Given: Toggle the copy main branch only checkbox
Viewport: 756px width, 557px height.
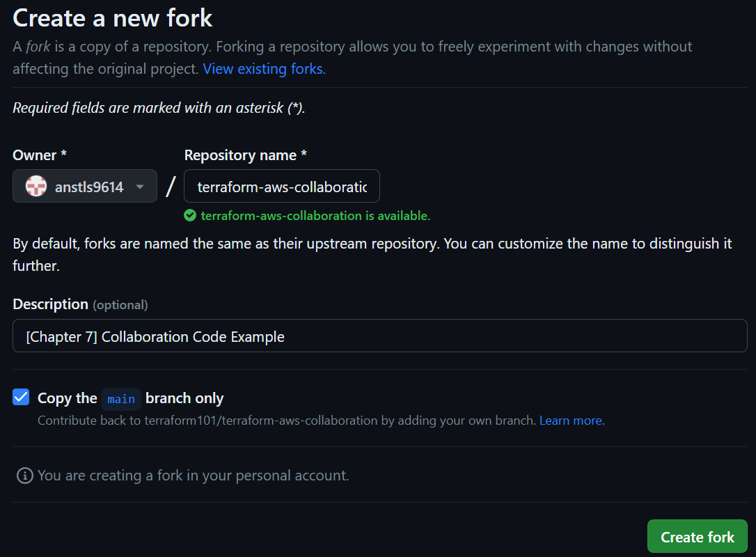Looking at the screenshot, I should pyautogui.click(x=22, y=398).
